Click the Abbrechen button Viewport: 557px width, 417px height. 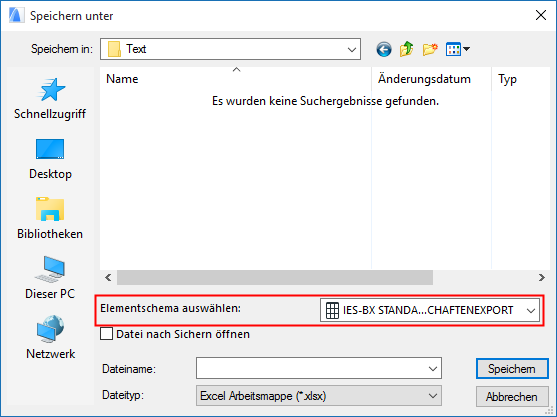point(512,396)
